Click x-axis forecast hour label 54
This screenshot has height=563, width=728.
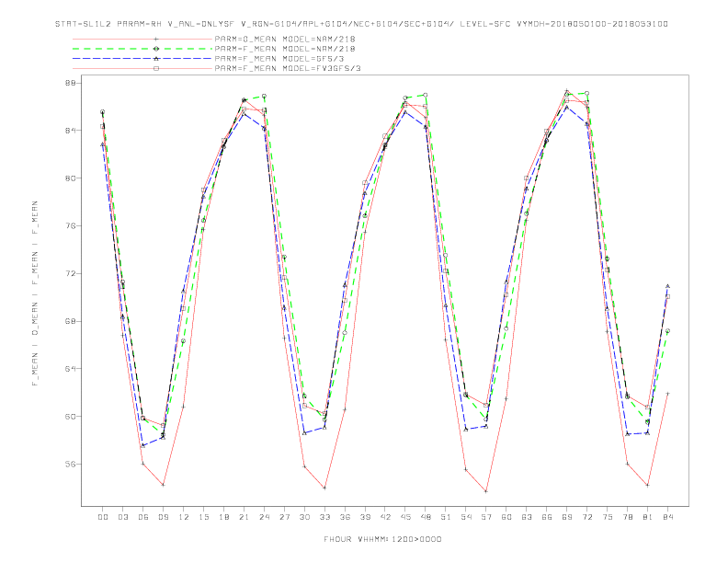tap(466, 517)
